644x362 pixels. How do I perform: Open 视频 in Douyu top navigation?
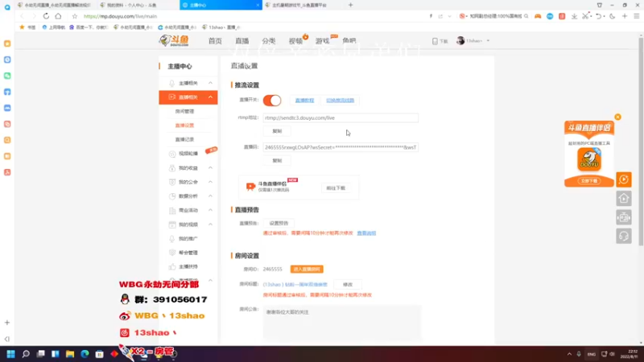coord(295,41)
